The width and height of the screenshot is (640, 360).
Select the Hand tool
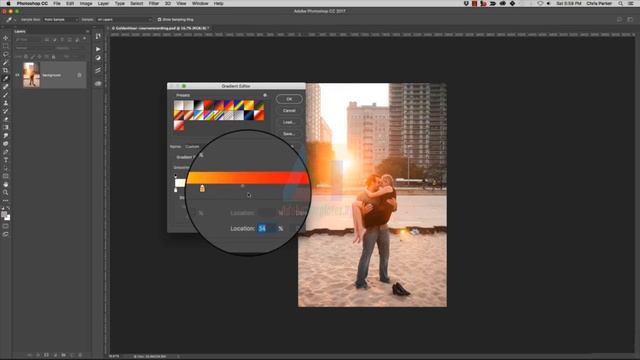tap(5, 184)
